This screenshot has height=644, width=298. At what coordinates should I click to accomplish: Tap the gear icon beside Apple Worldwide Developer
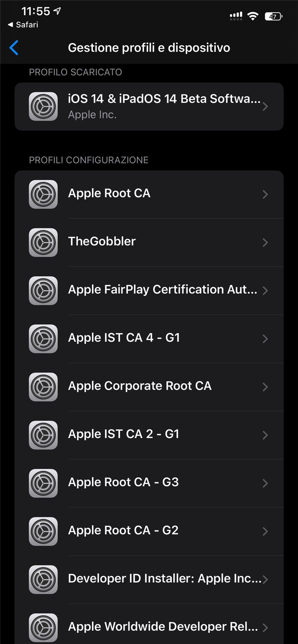coord(43,627)
